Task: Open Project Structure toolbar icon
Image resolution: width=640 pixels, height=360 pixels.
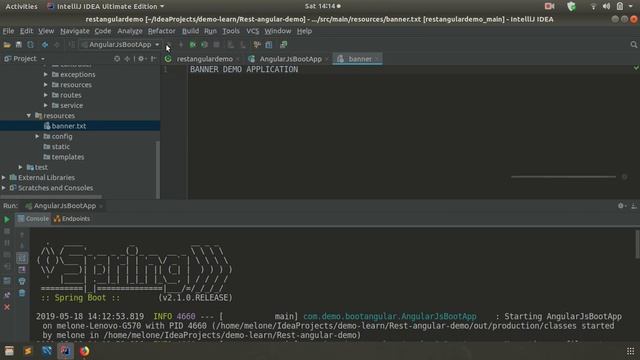Action: (x=269, y=45)
